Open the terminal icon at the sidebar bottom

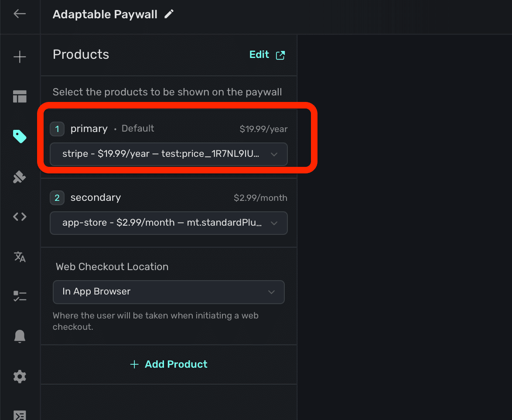pos(20,415)
